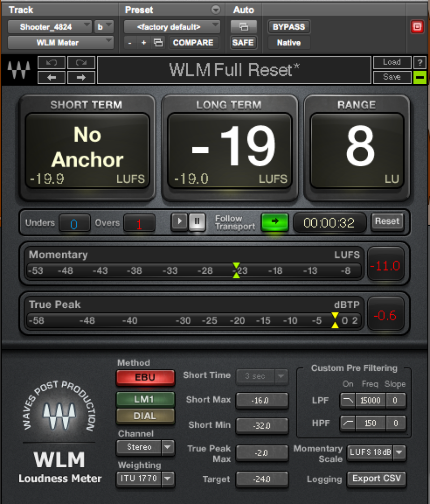Image resolution: width=430 pixels, height=504 pixels.
Task: Open the factory default preset dropdown
Action: (x=172, y=27)
